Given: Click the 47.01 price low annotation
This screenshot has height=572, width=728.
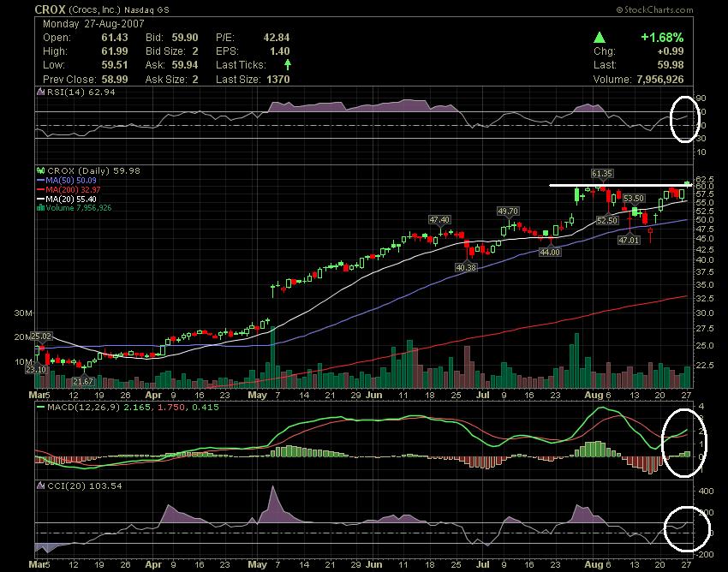Looking at the screenshot, I should (629, 240).
